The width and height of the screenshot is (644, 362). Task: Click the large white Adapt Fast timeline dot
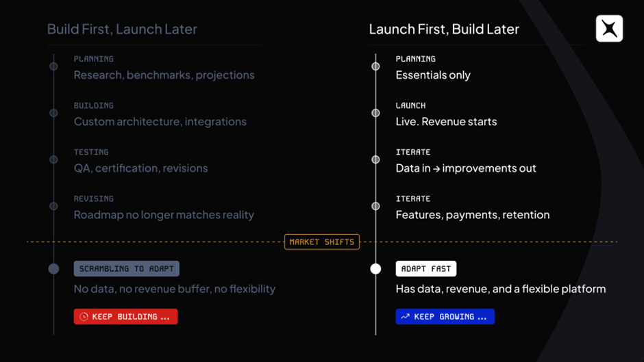click(375, 269)
